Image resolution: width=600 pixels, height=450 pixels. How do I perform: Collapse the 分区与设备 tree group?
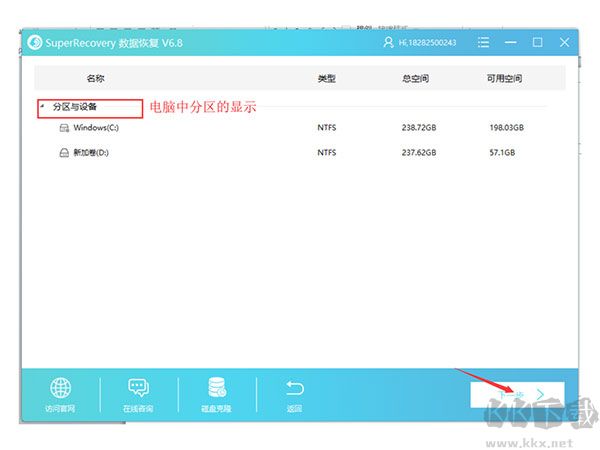click(x=42, y=106)
